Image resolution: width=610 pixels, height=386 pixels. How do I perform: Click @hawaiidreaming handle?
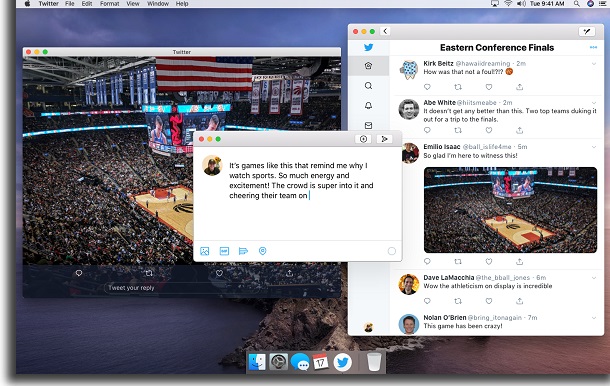coord(483,63)
